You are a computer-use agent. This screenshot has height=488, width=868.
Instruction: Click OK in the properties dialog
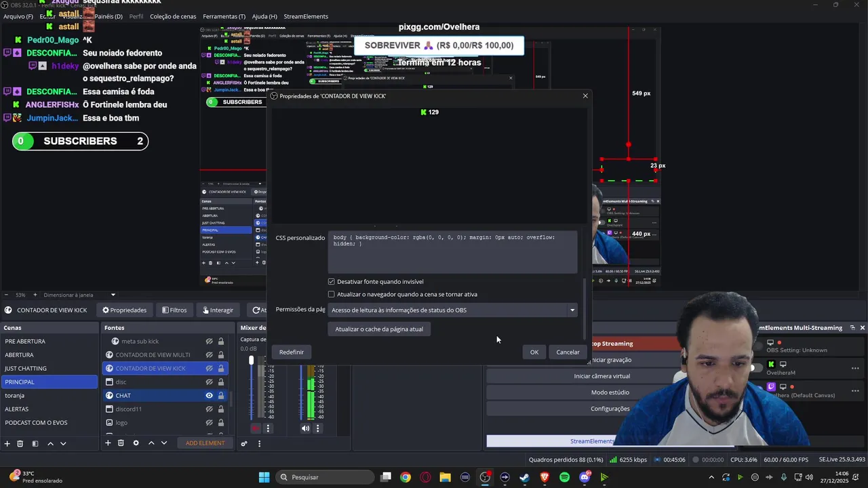[534, 352]
